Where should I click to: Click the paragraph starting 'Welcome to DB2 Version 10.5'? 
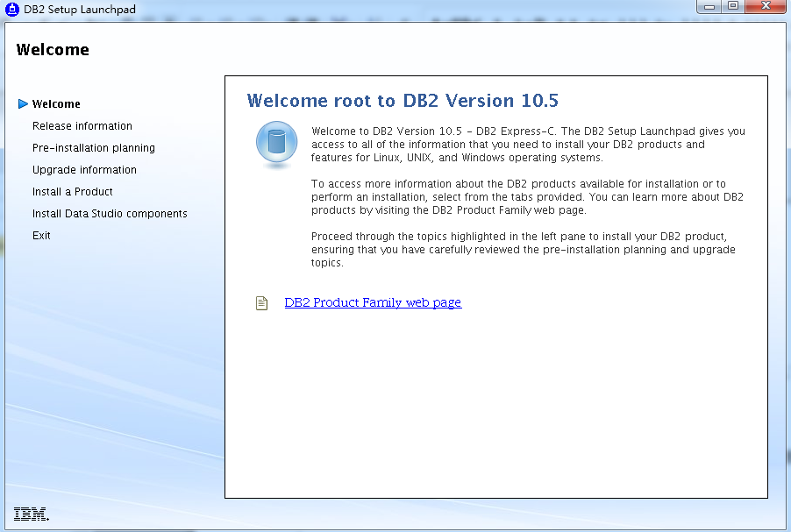[528, 145]
